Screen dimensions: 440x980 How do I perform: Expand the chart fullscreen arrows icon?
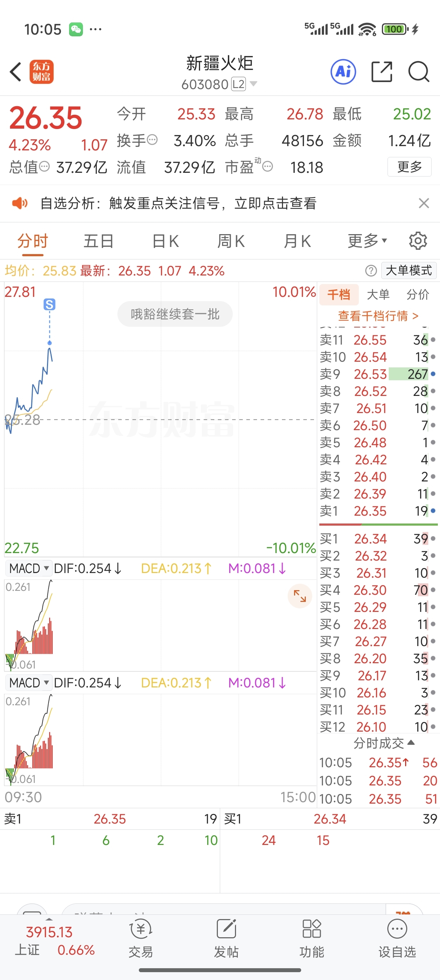[x=300, y=596]
